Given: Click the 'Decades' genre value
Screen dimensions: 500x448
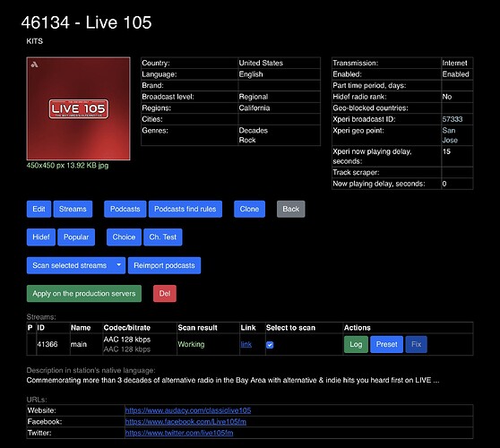Looking at the screenshot, I should click(x=254, y=131).
